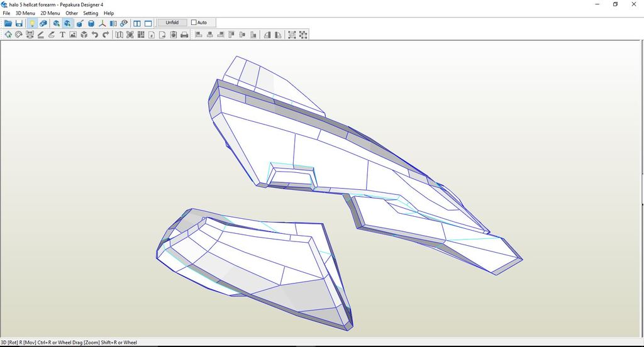Select the edge color pencil tool
Screen dimensions: 644x347
tap(52, 35)
